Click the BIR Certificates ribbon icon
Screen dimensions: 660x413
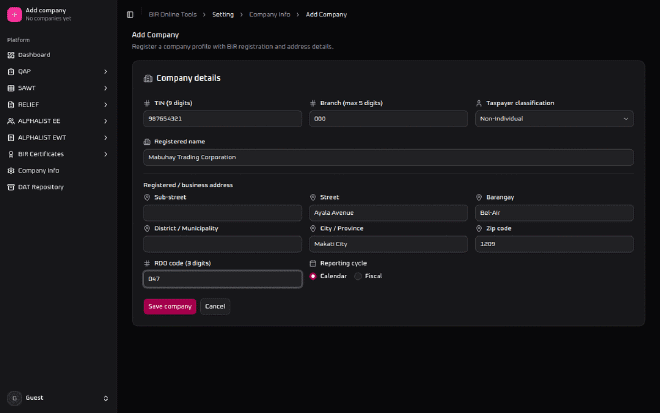click(11, 154)
